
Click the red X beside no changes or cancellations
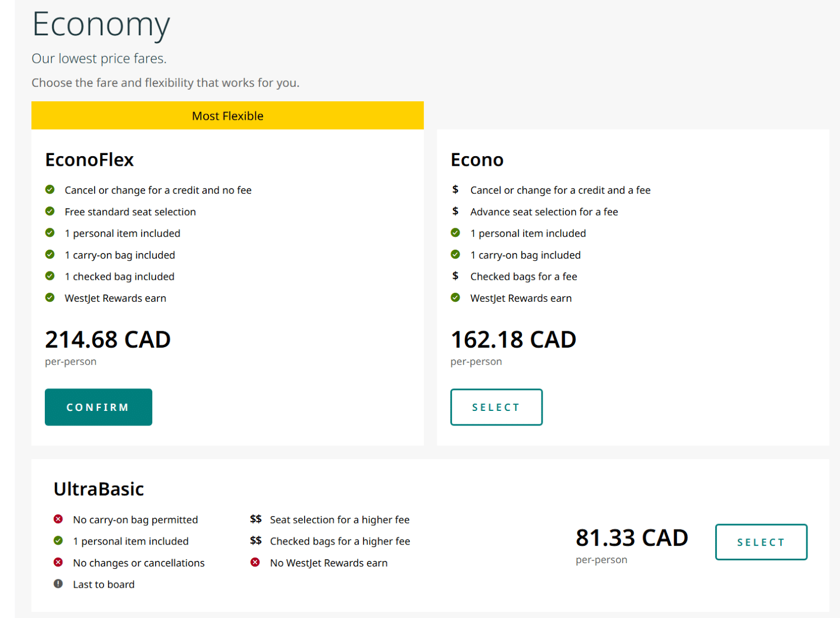tap(58, 562)
